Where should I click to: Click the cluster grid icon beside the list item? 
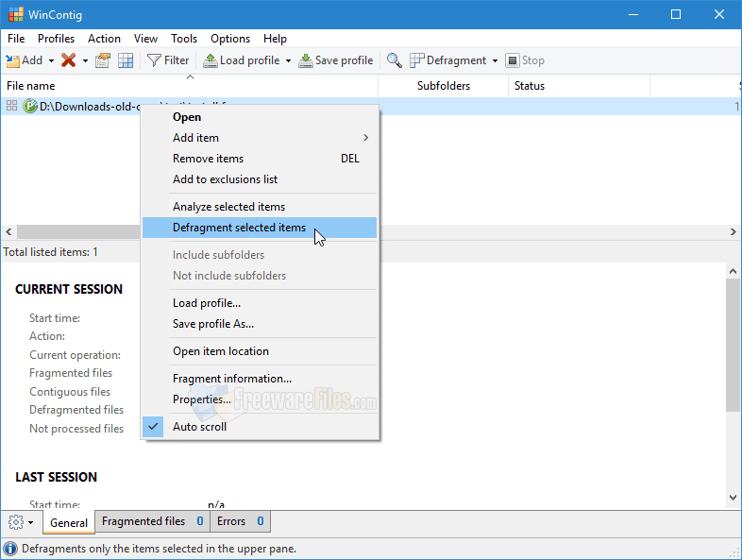(12, 106)
